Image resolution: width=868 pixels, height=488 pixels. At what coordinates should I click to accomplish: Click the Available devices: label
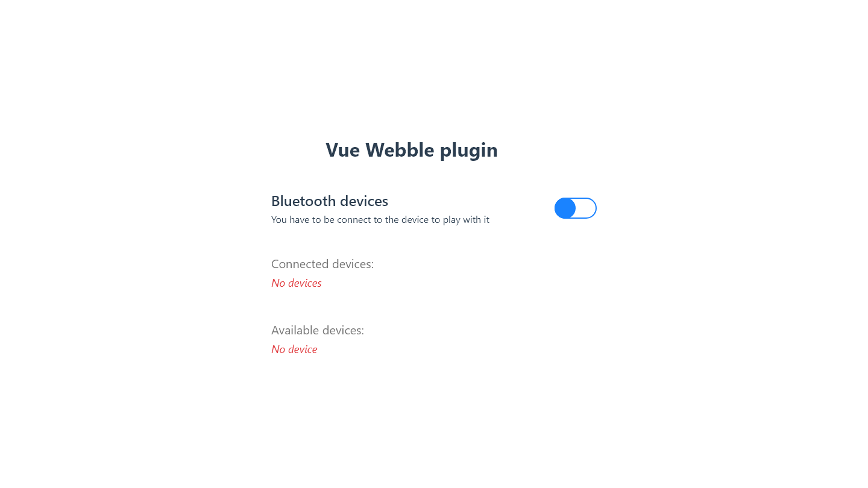coord(318,330)
